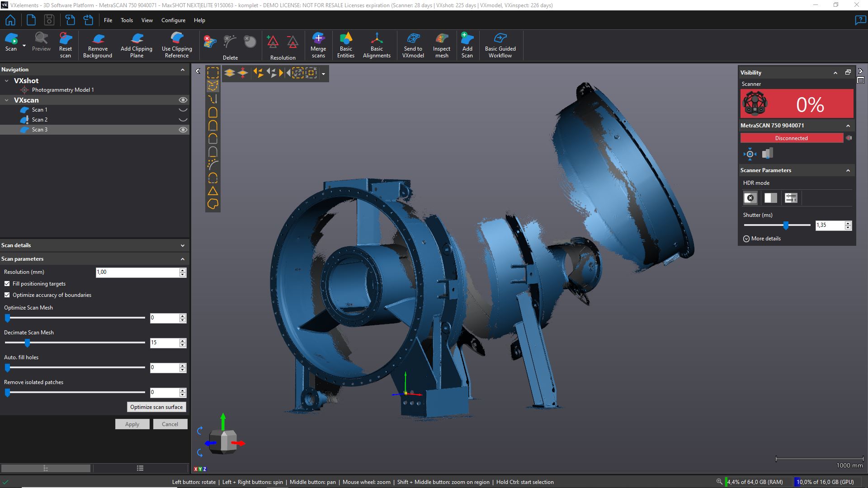Open the Tools menu
Viewport: 868px width, 488px height.
pyautogui.click(x=127, y=20)
